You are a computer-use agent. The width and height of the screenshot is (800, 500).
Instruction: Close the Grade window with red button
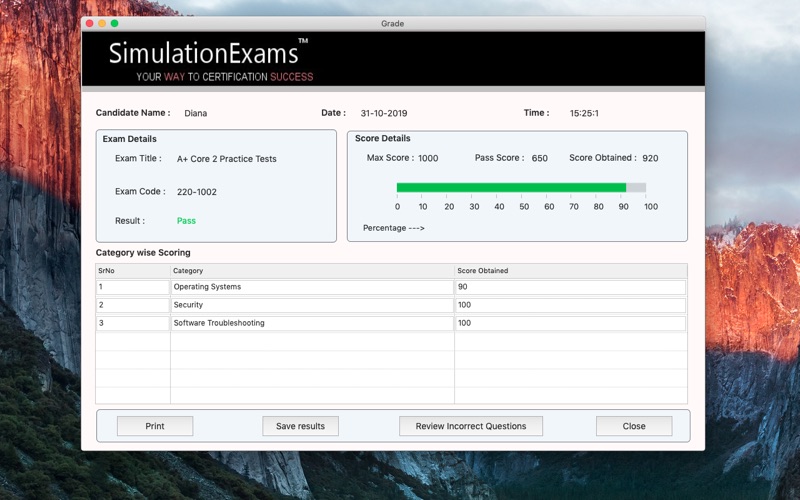(90, 23)
